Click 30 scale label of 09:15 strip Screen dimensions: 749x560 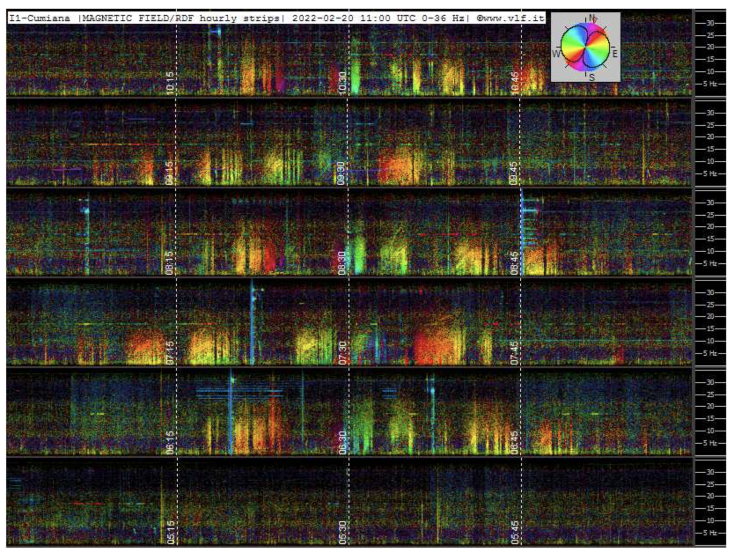(x=710, y=113)
